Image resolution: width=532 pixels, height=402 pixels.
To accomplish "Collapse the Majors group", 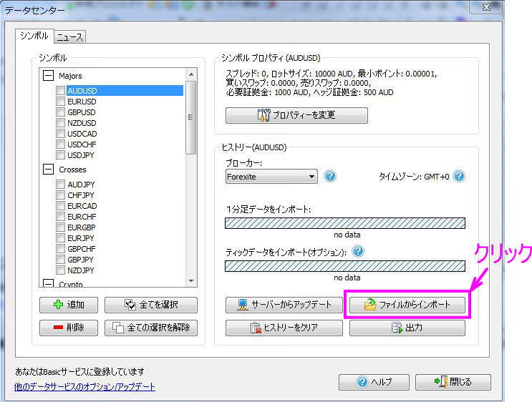I will coord(48,75).
